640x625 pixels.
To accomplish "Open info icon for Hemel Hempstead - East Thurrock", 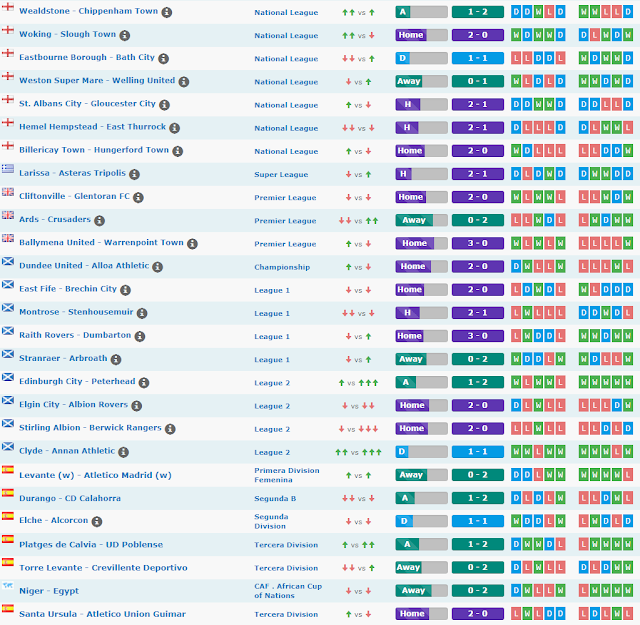I will (174, 128).
